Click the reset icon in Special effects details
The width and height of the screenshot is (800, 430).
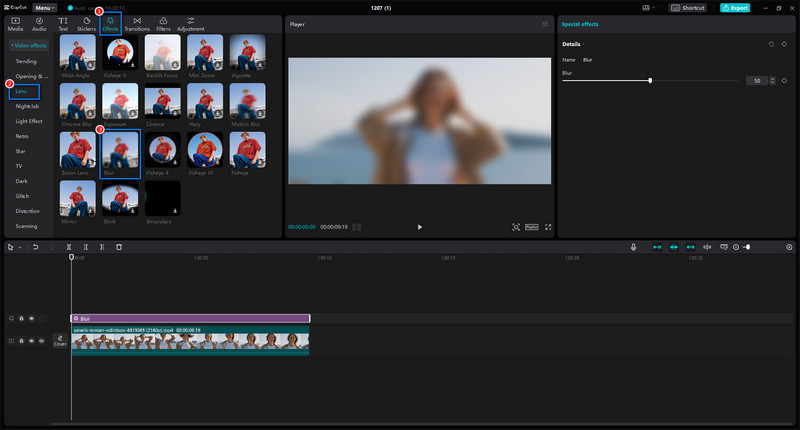tap(771, 44)
